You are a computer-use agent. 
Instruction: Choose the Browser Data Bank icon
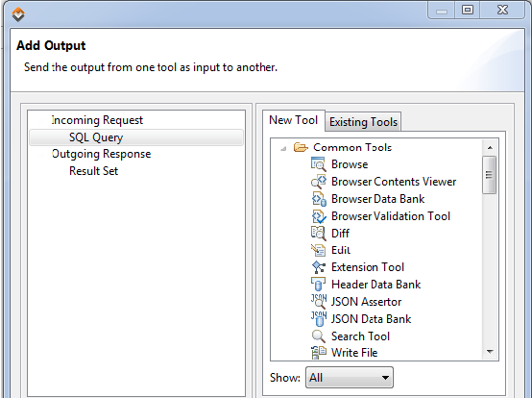pos(319,199)
